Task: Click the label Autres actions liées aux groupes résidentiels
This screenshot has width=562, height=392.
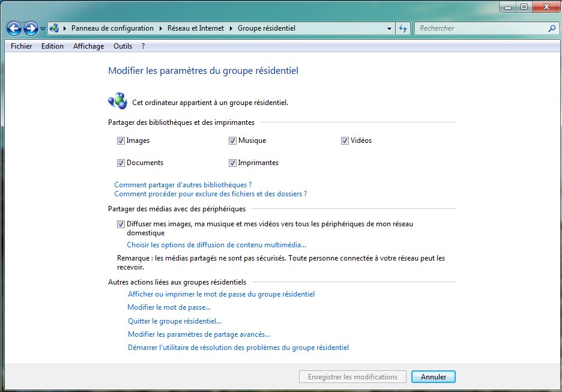Action: 177,282
